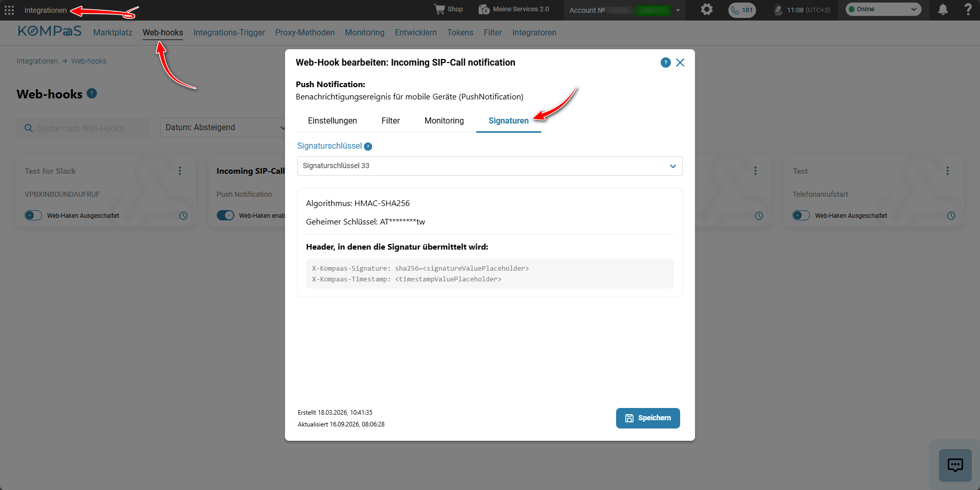Open the notifications bell
The height and width of the screenshot is (490, 980).
pyautogui.click(x=943, y=9)
